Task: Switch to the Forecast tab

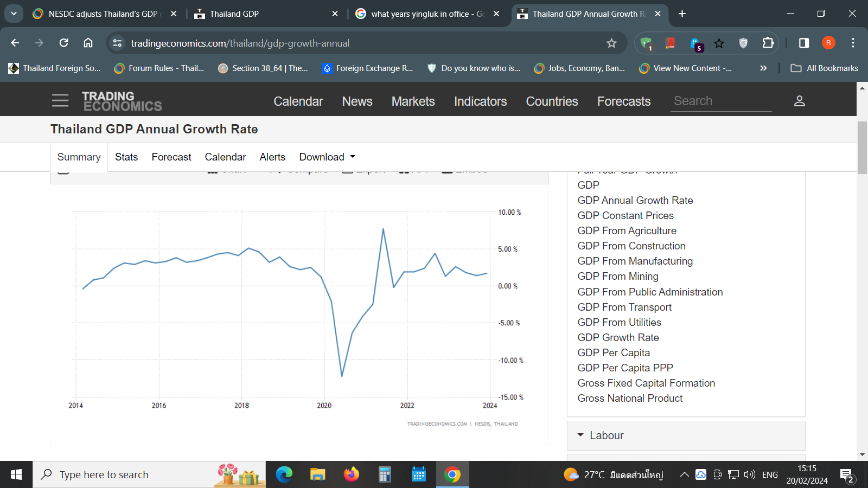Action: pyautogui.click(x=171, y=157)
